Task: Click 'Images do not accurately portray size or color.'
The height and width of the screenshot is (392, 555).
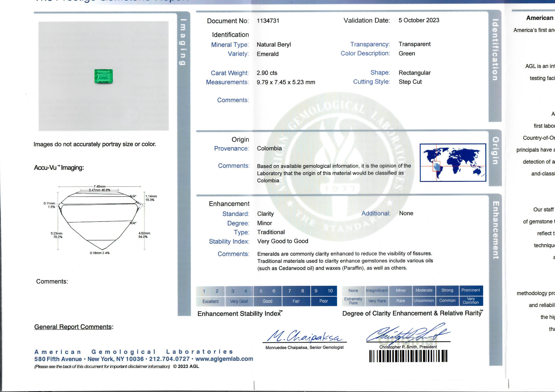Action: (94, 144)
